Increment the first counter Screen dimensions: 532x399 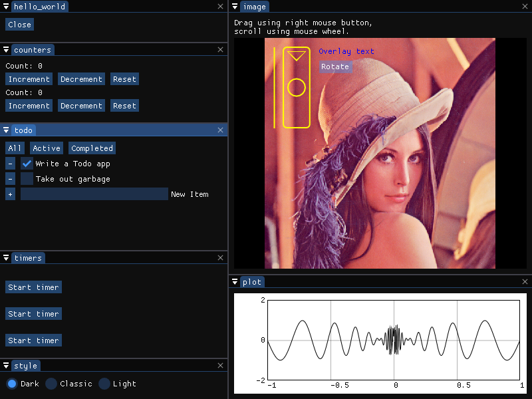point(29,78)
